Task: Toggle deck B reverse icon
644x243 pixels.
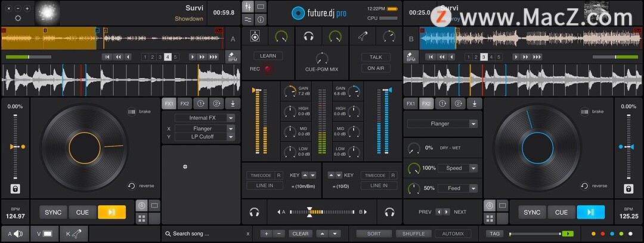Action: point(584,186)
